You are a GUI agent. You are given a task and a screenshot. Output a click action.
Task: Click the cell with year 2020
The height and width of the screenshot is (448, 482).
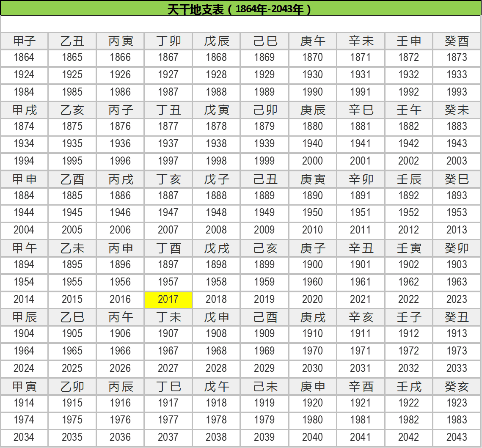click(313, 300)
